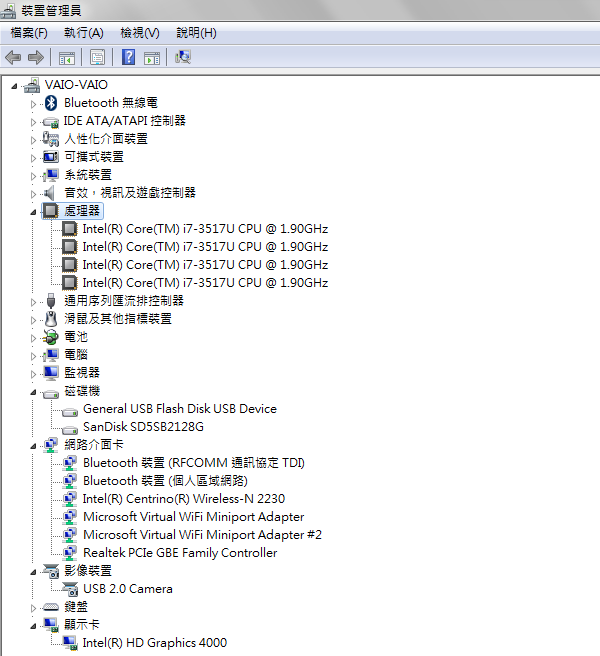Open the 執行(A) menu
The height and width of the screenshot is (656, 600).
[84, 33]
